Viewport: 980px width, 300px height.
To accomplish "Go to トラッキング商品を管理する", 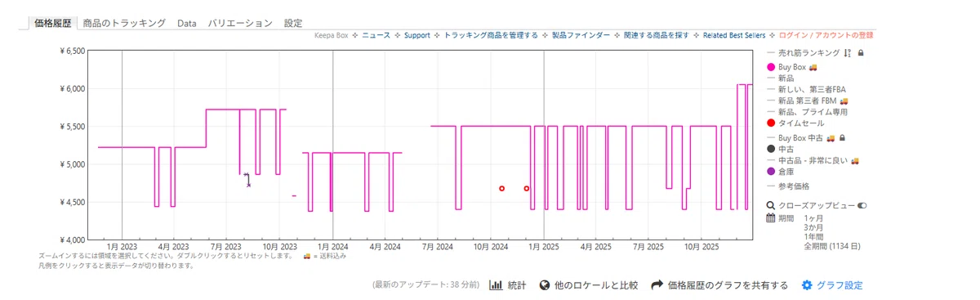I will pyautogui.click(x=491, y=35).
